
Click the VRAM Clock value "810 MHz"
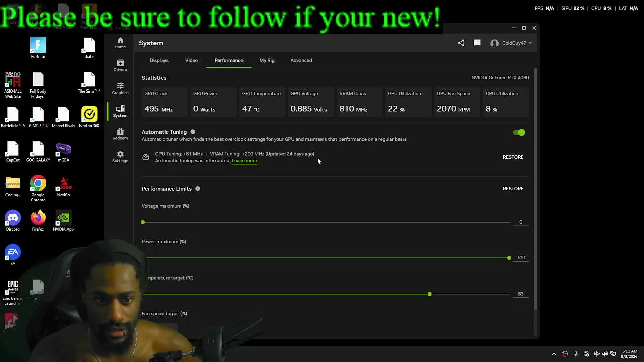coord(353,109)
